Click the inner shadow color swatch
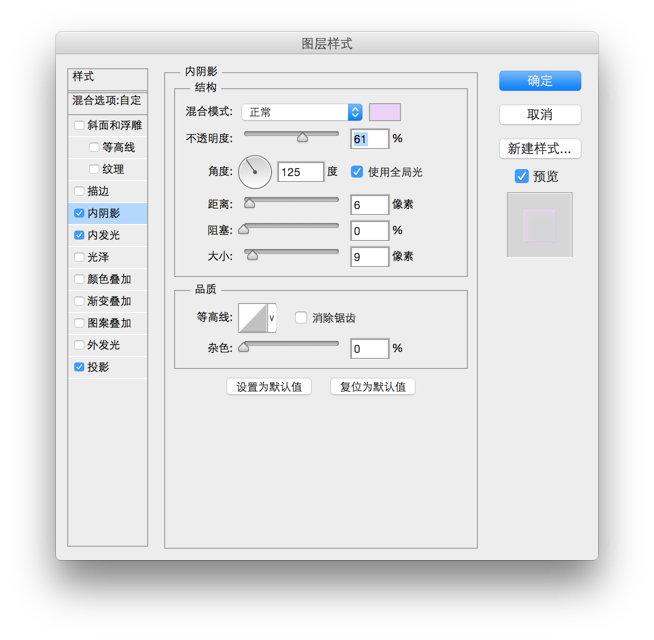Screen dimensions: 654x640 click(385, 112)
